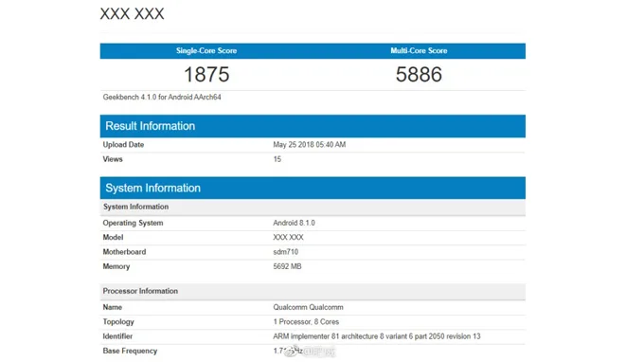The height and width of the screenshot is (362, 644).
Task: Select the Processor Information subheader row
Action: point(313,291)
